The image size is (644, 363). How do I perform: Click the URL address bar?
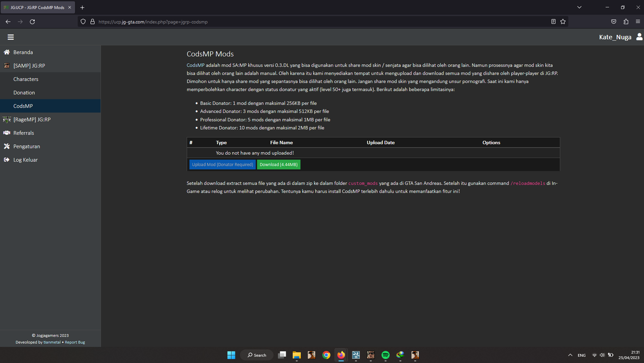[x=322, y=22]
